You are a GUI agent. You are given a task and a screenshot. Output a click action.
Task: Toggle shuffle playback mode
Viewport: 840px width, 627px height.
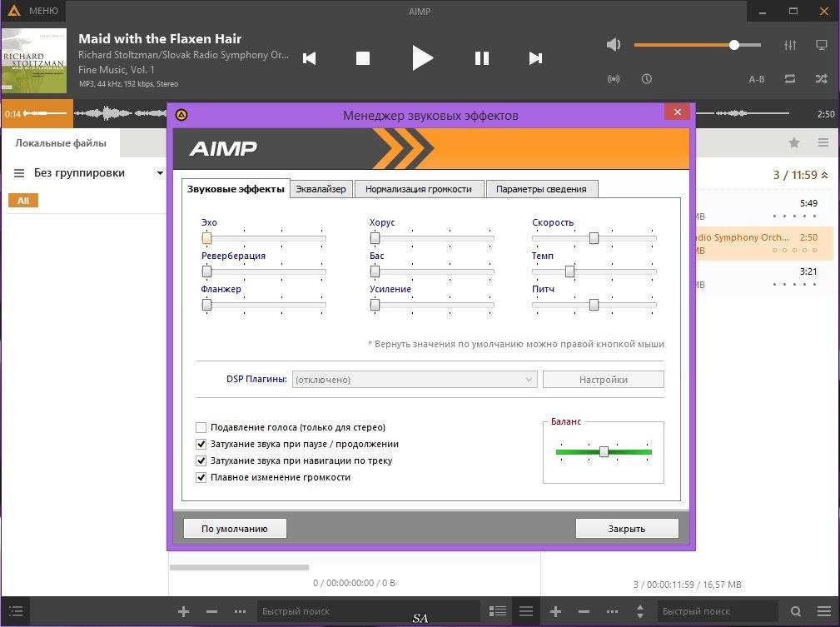[x=821, y=79]
